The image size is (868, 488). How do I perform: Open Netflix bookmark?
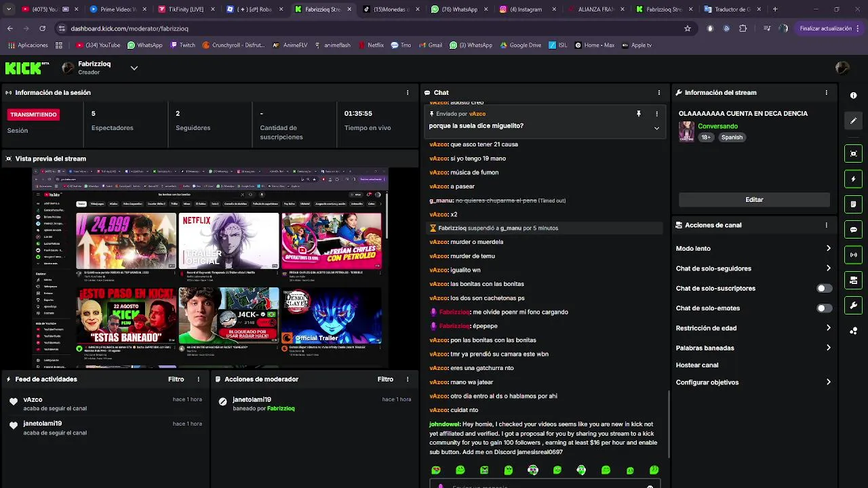(x=370, y=45)
